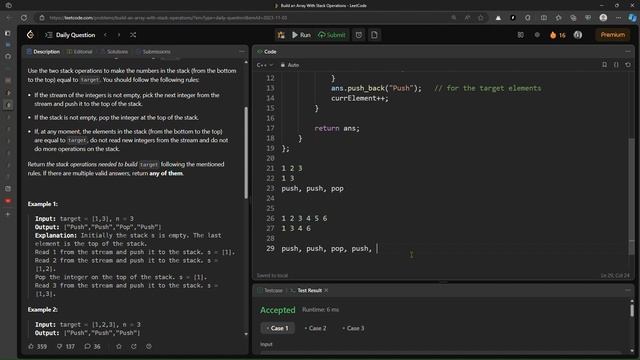Open the settings gear in LeetCode header
640x360 pixels.
coord(537,35)
